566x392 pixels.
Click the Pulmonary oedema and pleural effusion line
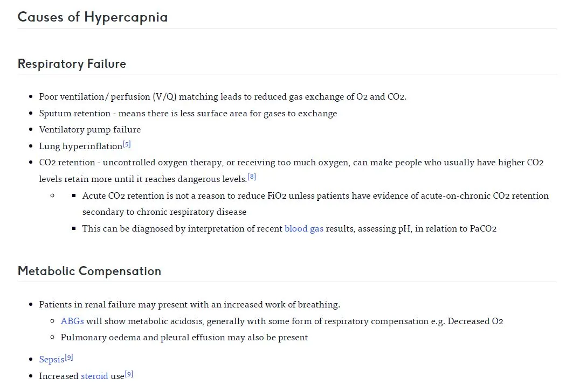(x=184, y=338)
